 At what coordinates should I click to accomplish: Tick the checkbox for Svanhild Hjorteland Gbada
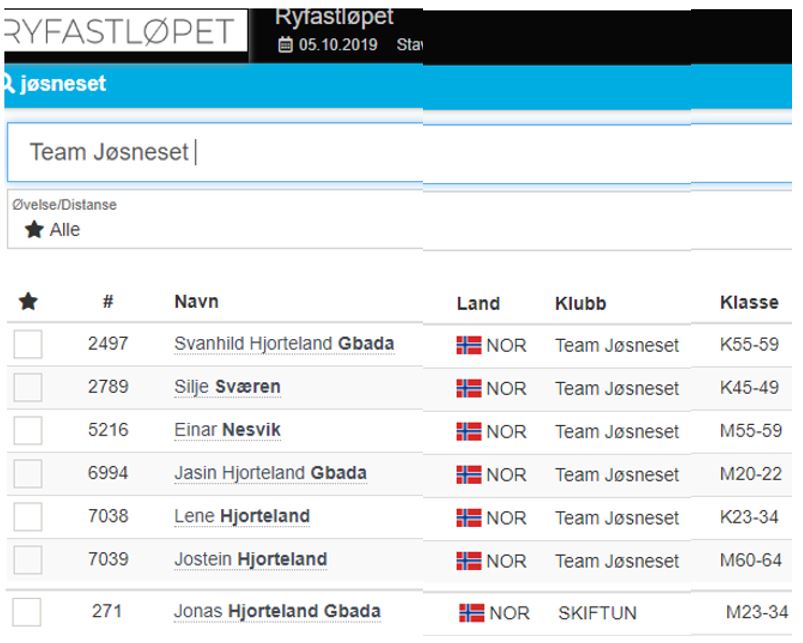pyautogui.click(x=28, y=344)
